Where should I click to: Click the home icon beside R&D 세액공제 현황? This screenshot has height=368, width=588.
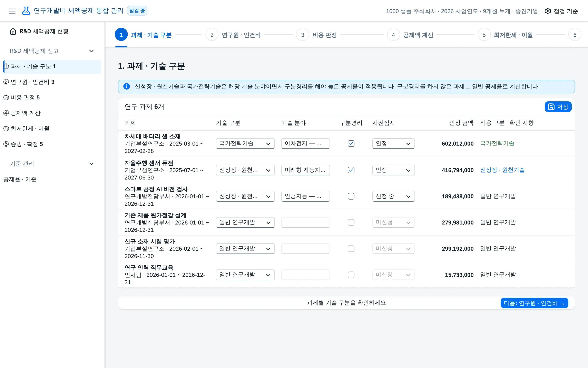point(13,31)
